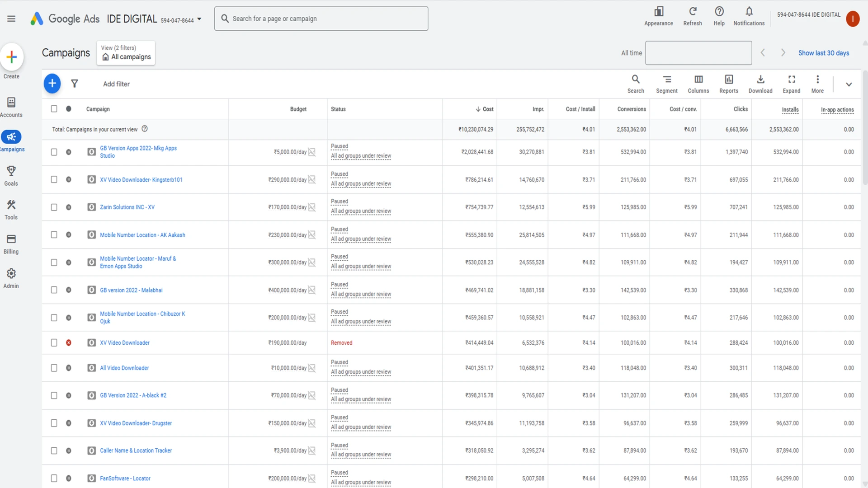Open status dropdown for XV Video Downloader- Drugster
868x488 pixels.
point(68,423)
